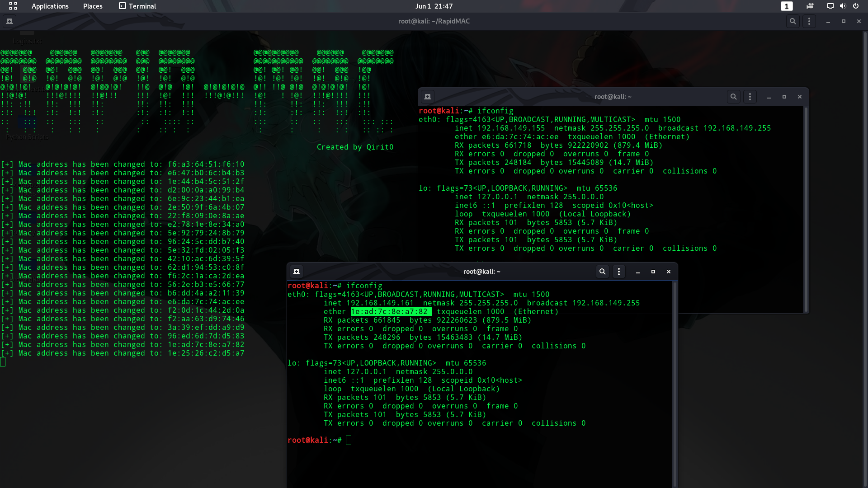Open Activities overview grid icon

tap(13, 6)
